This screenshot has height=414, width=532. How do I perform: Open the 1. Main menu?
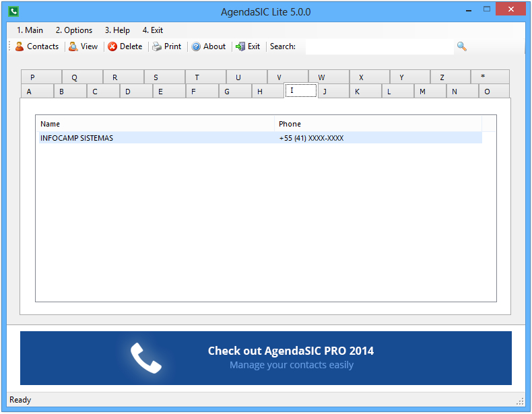pos(30,30)
